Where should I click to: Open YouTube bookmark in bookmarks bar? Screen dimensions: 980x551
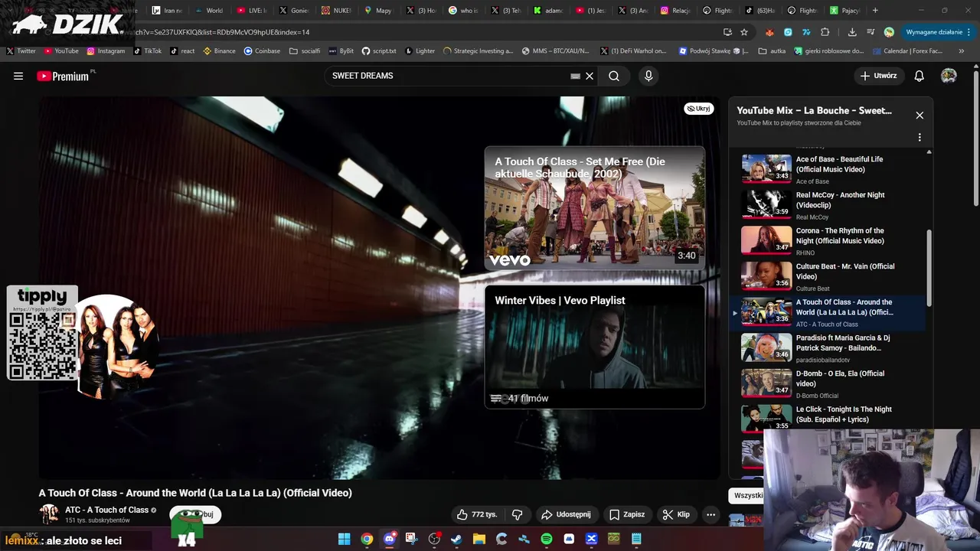click(61, 51)
